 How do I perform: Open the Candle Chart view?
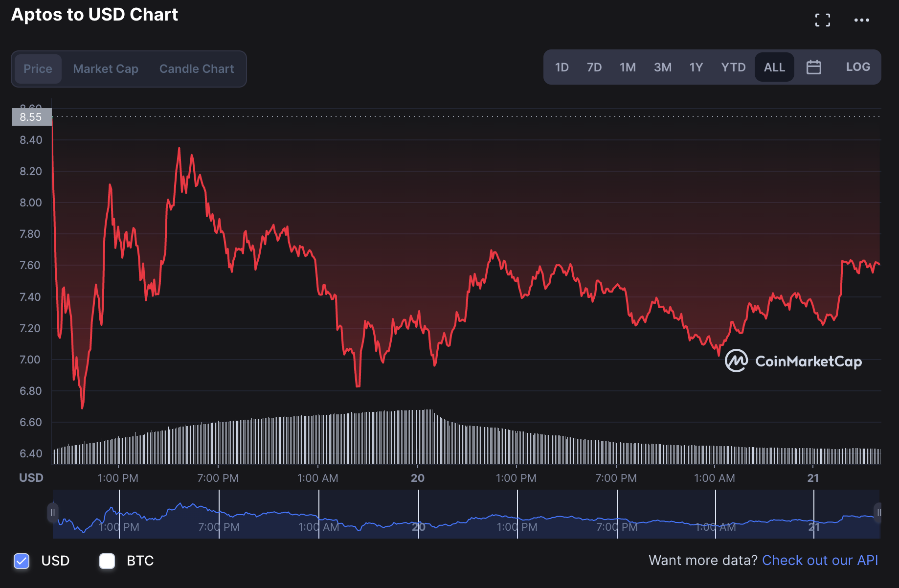[x=196, y=68]
